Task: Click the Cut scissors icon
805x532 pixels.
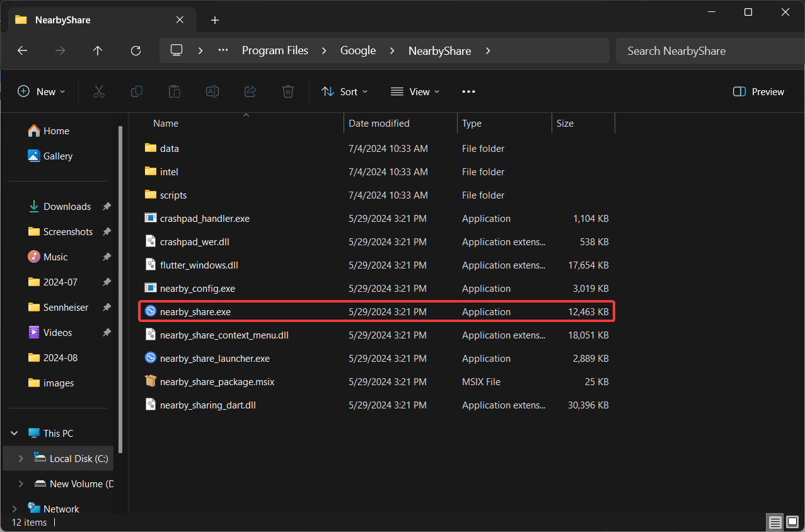Action: click(x=98, y=92)
